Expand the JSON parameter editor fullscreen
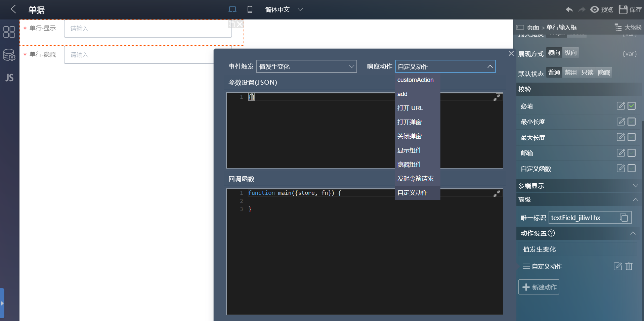This screenshot has height=321, width=644. (497, 98)
